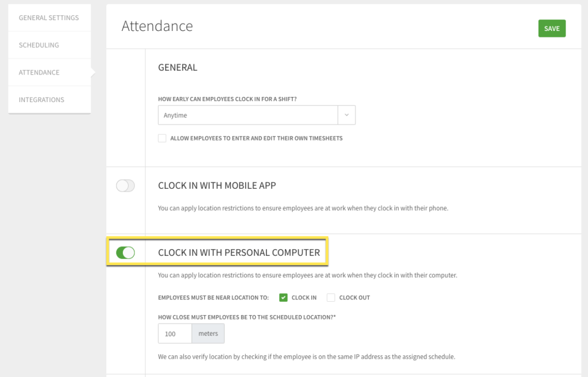Click the green SAVE button
This screenshot has width=588, height=377.
(551, 28)
